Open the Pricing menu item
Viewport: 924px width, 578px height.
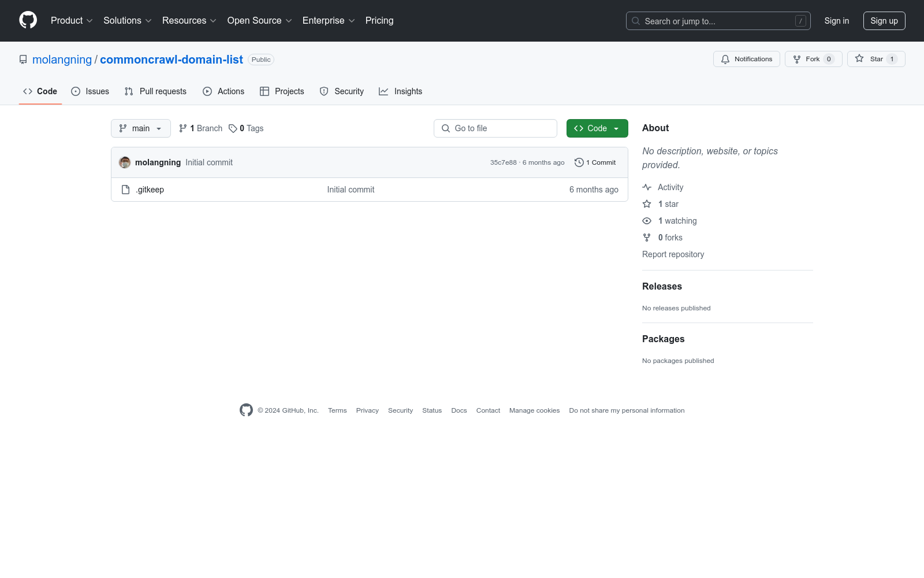(x=379, y=21)
